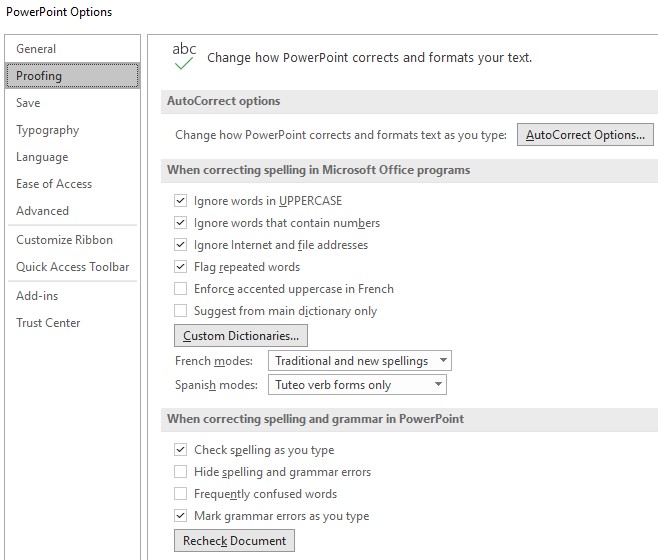Image resolution: width=658 pixels, height=560 pixels.
Task: Open AutoCorrect Options dialog
Action: coord(585,135)
